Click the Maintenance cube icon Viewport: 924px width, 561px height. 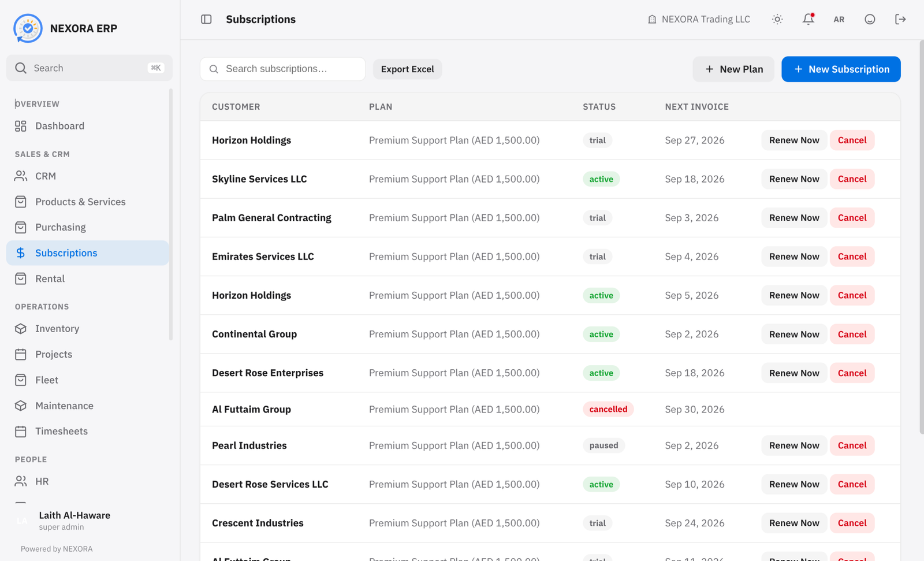(21, 406)
